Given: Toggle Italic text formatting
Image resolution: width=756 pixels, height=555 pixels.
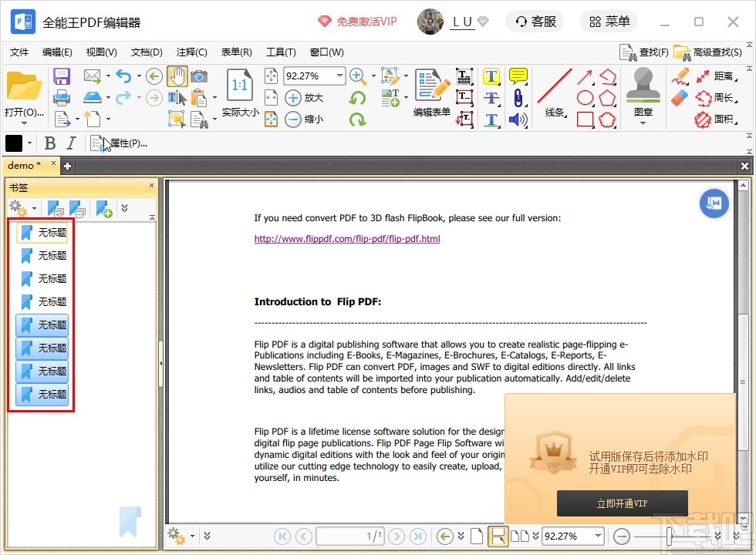Looking at the screenshot, I should coord(71,143).
